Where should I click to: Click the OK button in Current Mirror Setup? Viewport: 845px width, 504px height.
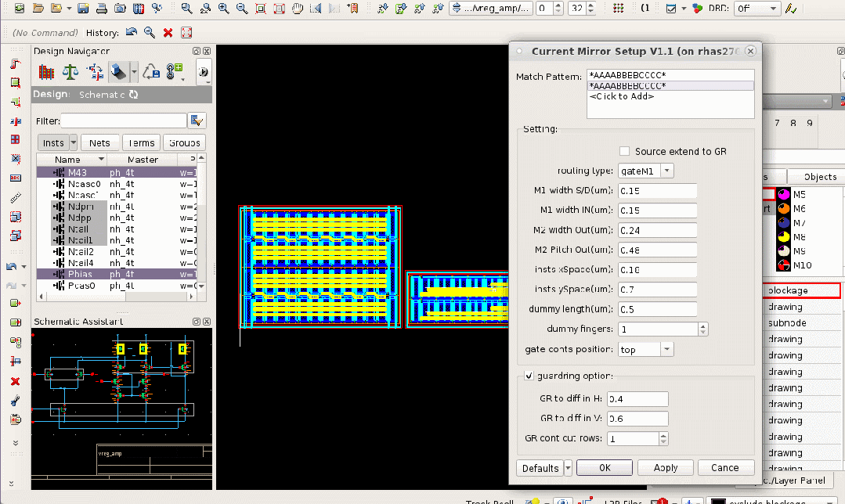(605, 468)
